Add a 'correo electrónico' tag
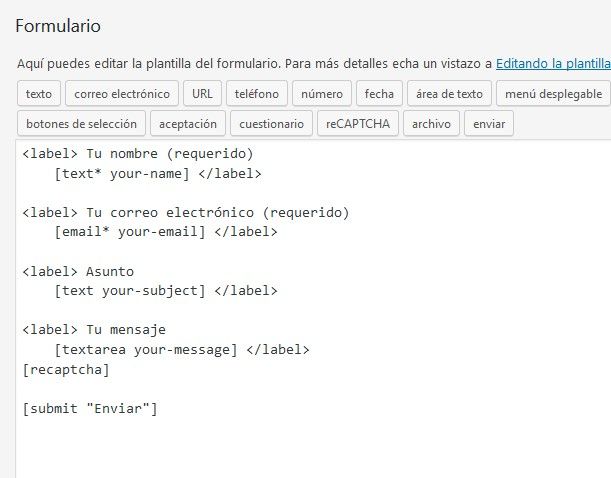Viewport: 611px width, 478px height. pyautogui.click(x=122, y=93)
